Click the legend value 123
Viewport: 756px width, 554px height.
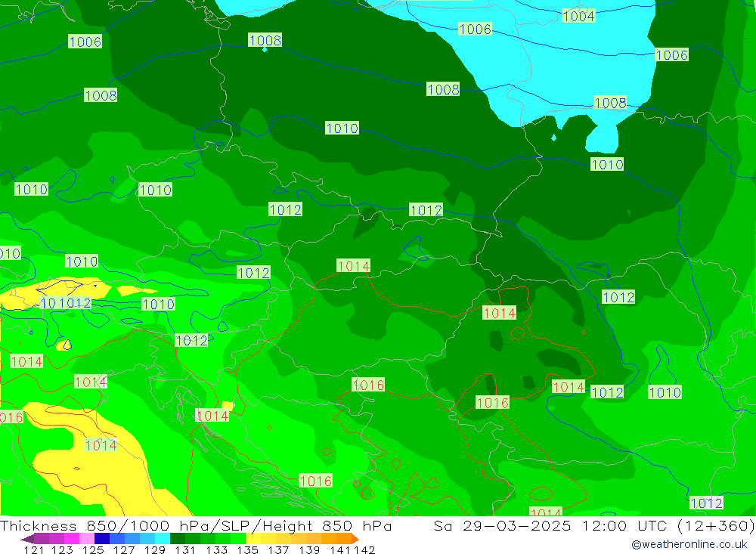62,549
